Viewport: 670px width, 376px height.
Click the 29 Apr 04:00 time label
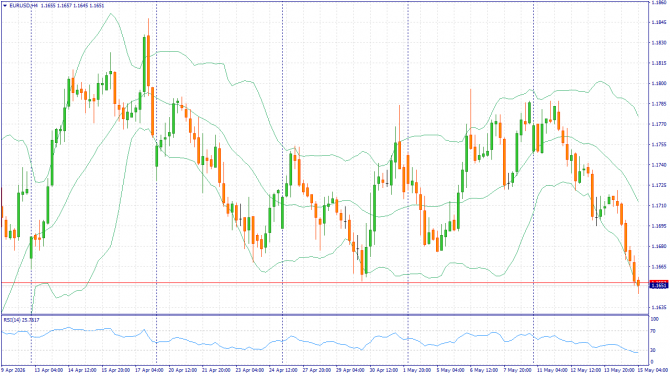coord(350,370)
